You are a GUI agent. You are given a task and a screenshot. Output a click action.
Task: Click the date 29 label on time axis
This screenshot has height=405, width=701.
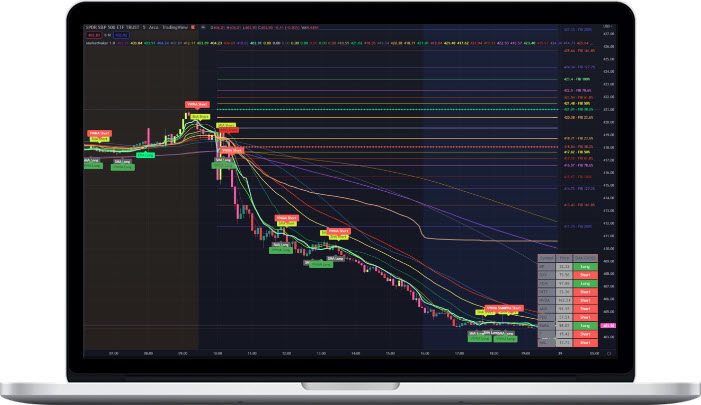(559, 352)
